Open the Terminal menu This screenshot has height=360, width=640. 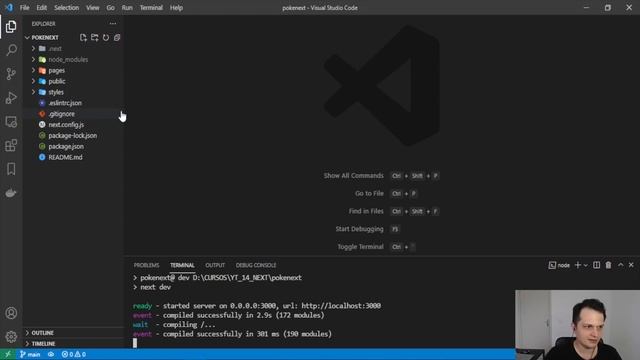(151, 8)
